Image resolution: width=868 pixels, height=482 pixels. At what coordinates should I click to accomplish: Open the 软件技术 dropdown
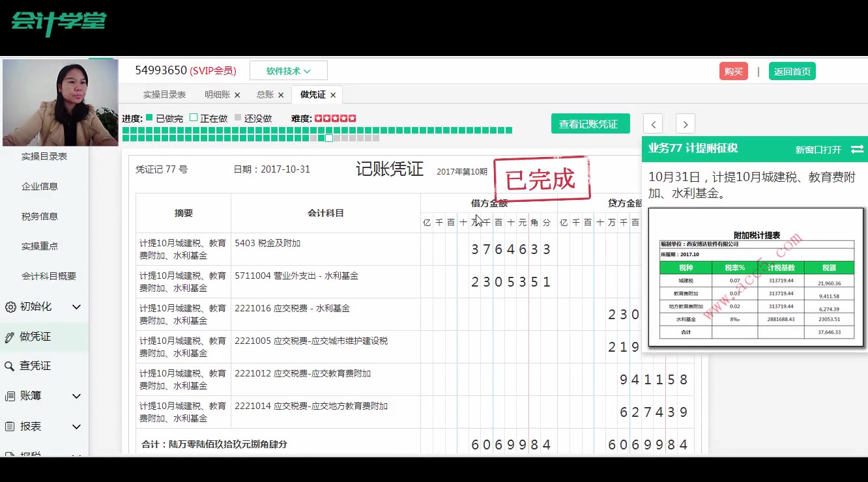[289, 70]
